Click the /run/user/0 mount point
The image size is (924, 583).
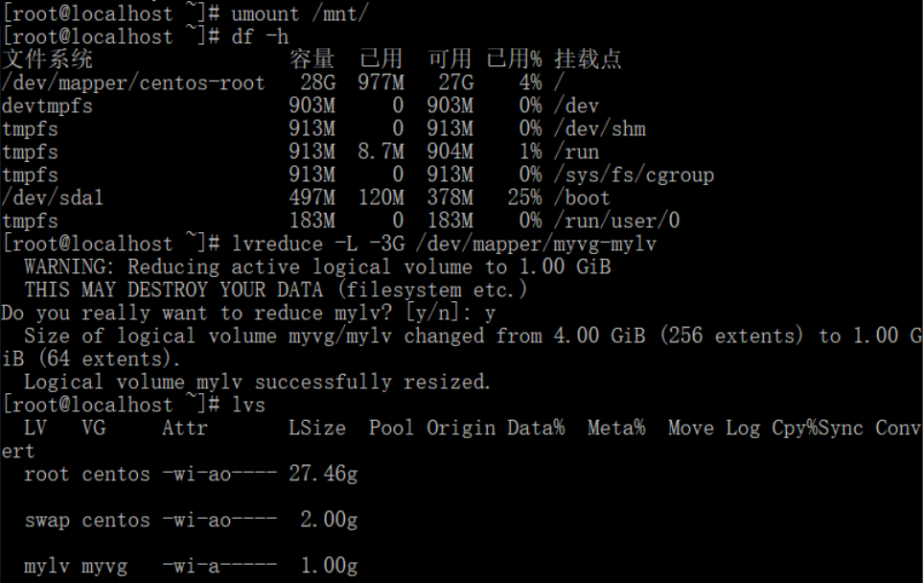617,221
